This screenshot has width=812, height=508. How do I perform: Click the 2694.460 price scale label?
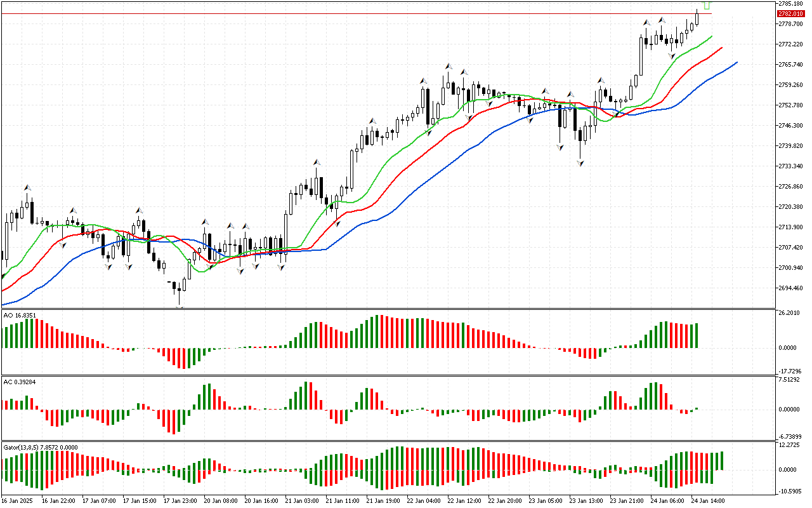pyautogui.click(x=790, y=288)
